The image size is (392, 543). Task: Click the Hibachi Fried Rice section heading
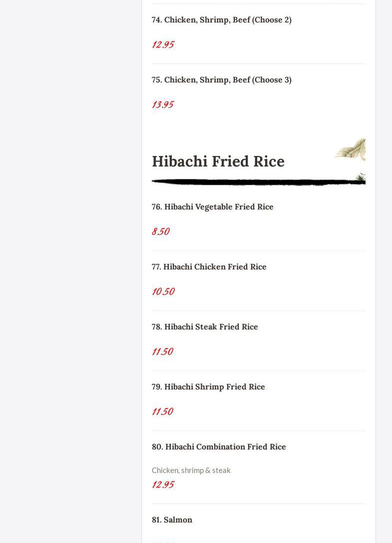point(218,161)
